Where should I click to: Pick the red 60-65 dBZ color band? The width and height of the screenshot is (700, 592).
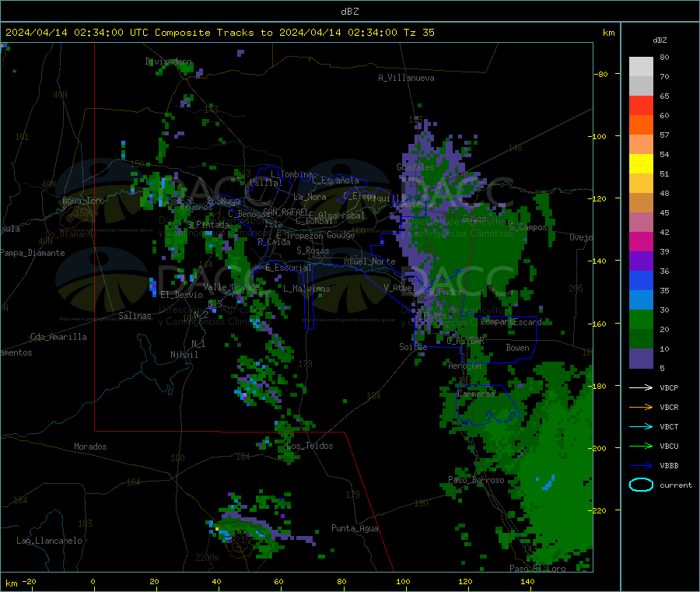coord(641,105)
